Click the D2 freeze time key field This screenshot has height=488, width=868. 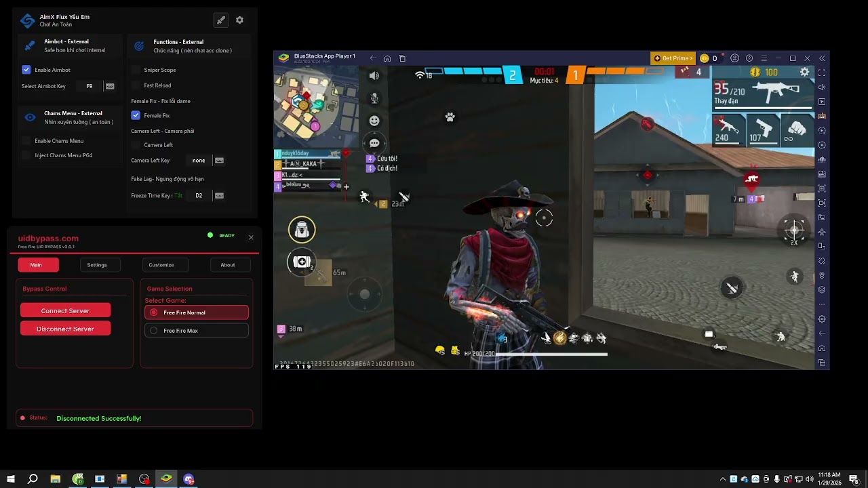tap(199, 196)
